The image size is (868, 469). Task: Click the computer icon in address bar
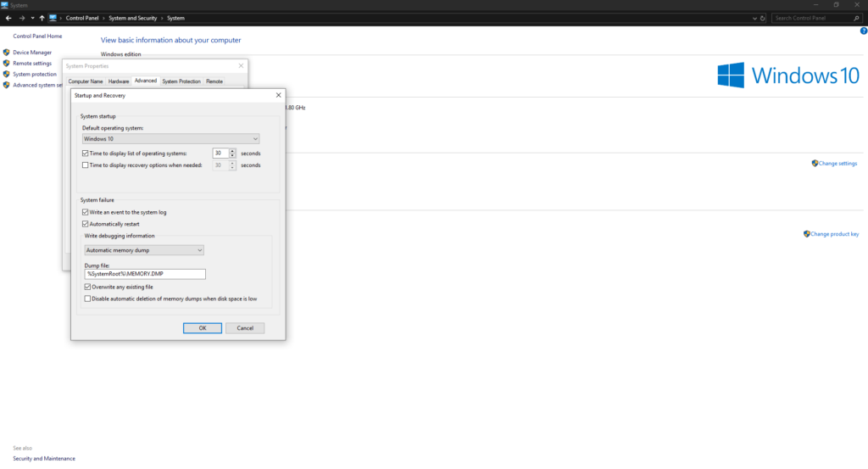53,18
